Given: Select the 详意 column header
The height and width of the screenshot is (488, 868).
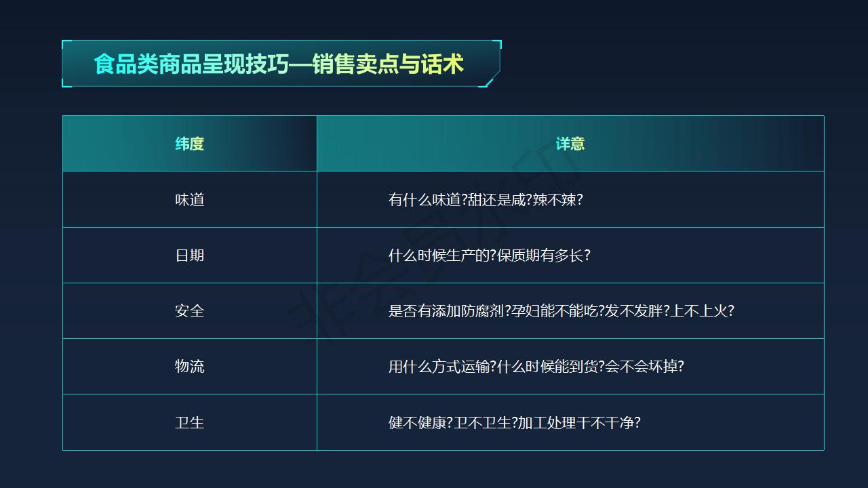Looking at the screenshot, I should (570, 144).
